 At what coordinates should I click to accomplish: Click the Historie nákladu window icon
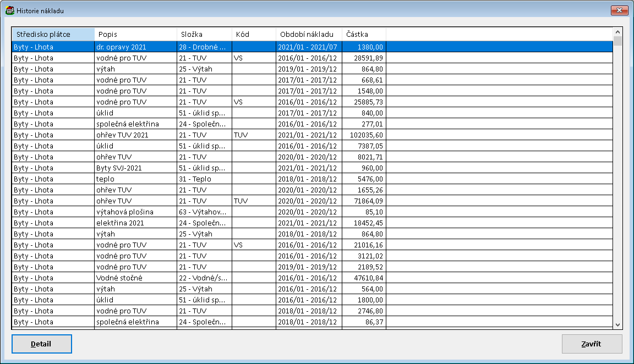pyautogui.click(x=10, y=10)
